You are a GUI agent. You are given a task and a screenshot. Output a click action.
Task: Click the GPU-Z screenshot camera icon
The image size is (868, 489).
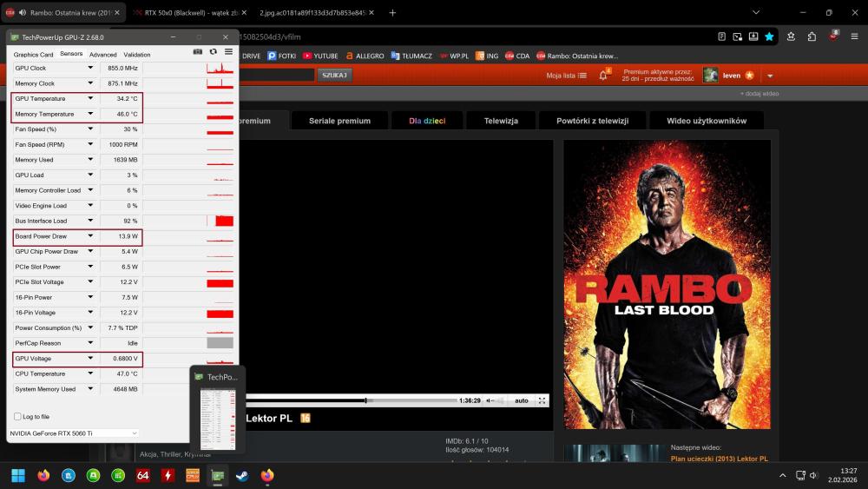click(198, 52)
